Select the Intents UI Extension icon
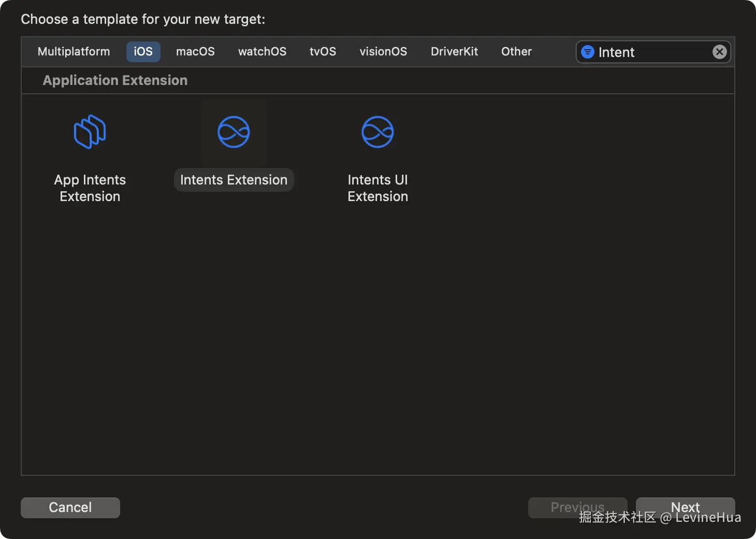 pos(377,132)
